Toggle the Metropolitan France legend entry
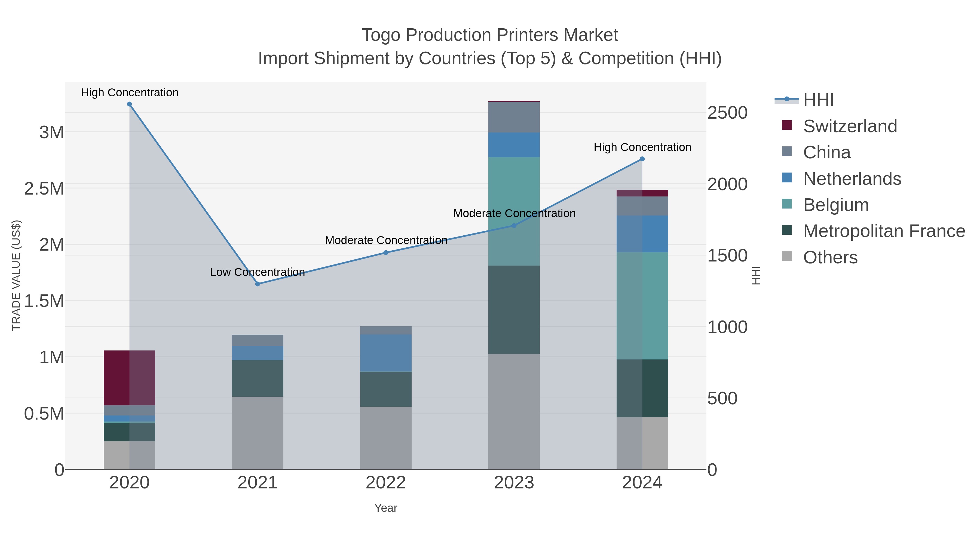Viewport: 980px width, 551px height. pos(874,231)
